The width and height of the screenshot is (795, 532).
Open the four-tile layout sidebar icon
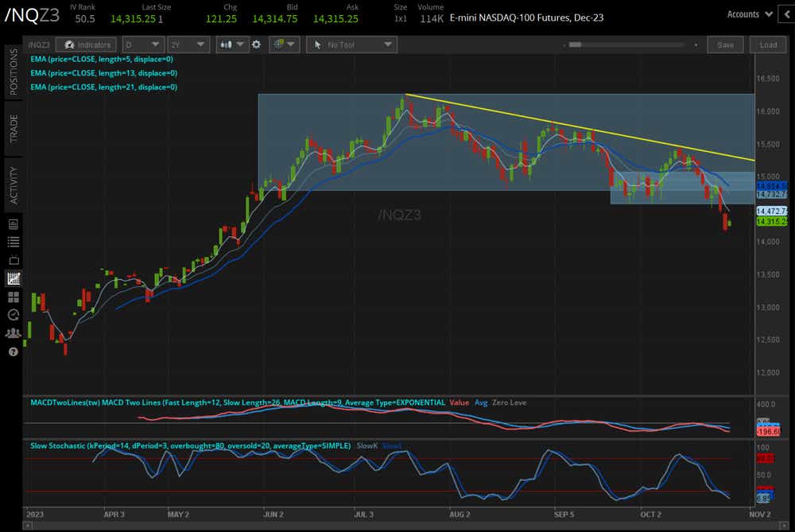14,297
